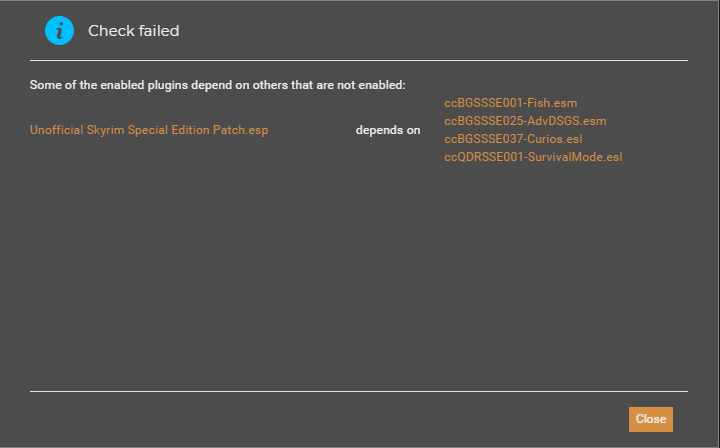Select the ccBGSSSE037-Curios.esl plugin entry
The image size is (720, 448).
511,139
